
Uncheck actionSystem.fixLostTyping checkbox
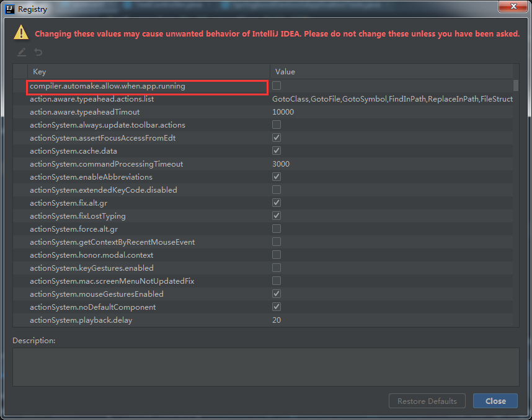277,216
